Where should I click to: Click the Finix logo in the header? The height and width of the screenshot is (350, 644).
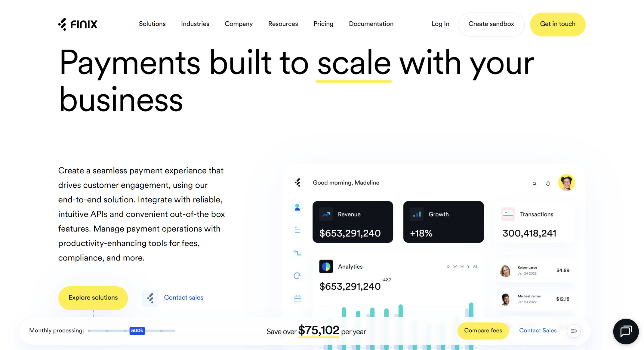click(78, 24)
